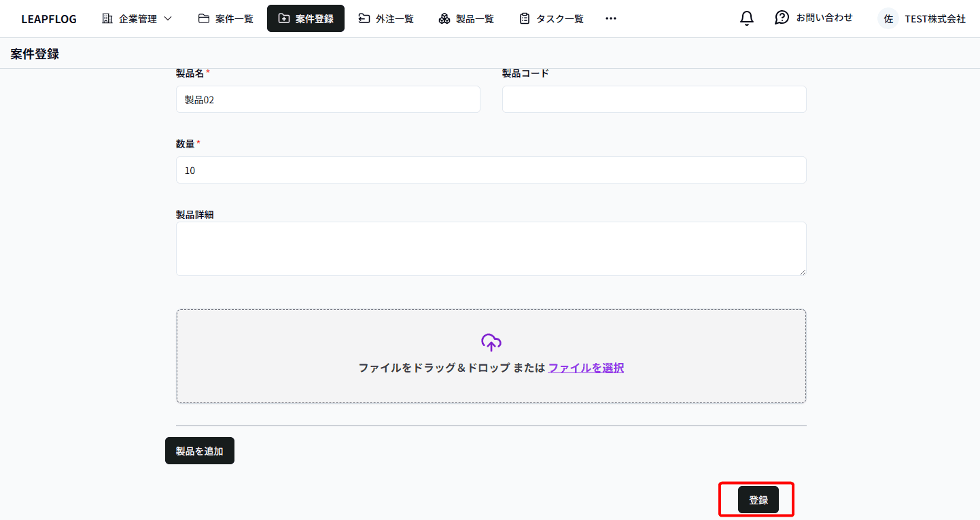Click the 製品一覧 icon in navigation

click(444, 18)
